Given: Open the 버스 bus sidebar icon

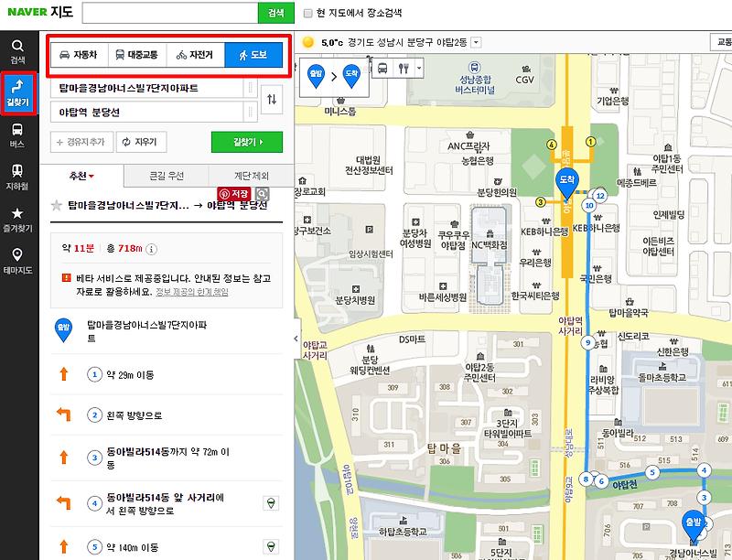Looking at the screenshot, I should pos(17,135).
